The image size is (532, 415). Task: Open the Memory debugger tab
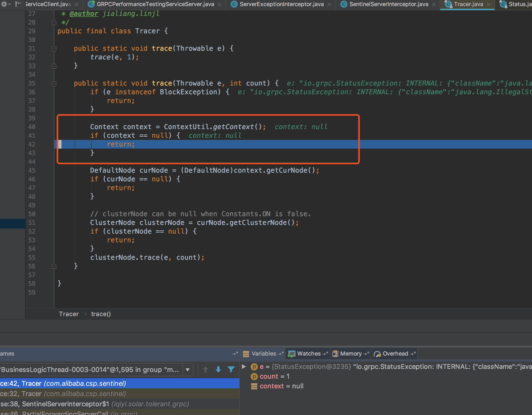(x=351, y=354)
